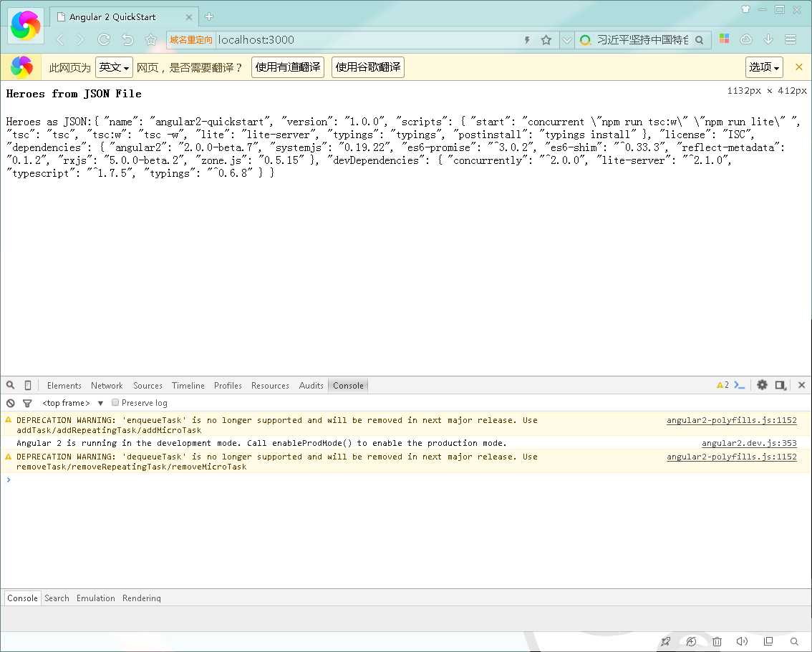The image size is (812, 652).
Task: Open the 英文 language dropdown
Action: pyautogui.click(x=114, y=67)
